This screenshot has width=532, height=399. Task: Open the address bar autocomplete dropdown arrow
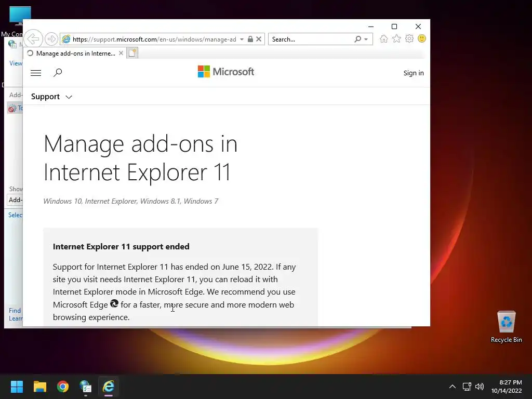pos(242,39)
